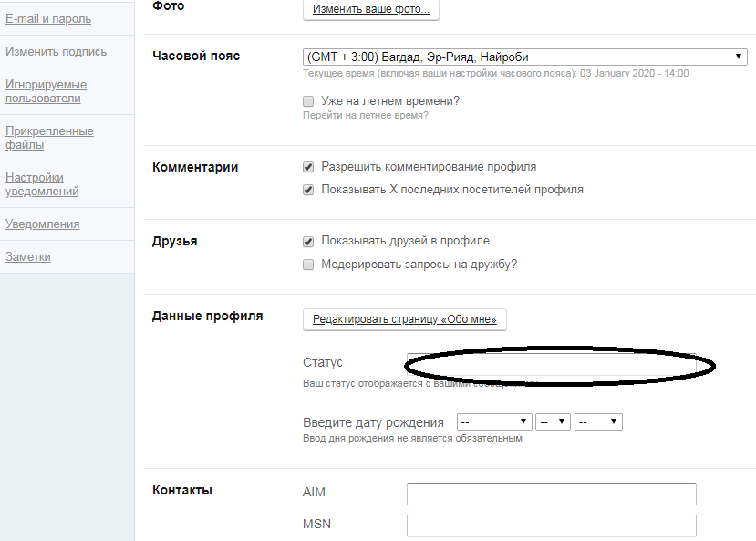Open Настройки уведомлений page
756x541 pixels.
(42, 184)
